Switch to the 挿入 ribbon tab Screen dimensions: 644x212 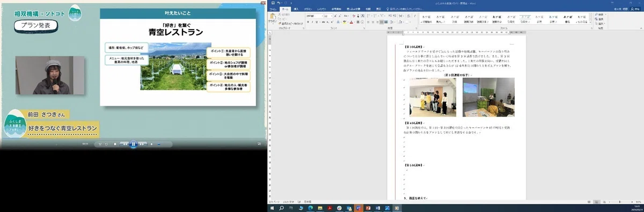[x=296, y=9]
